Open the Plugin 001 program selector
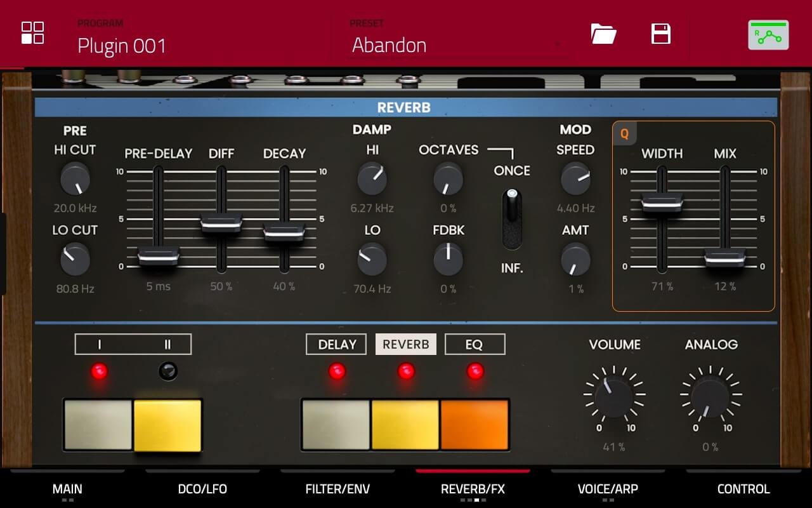This screenshot has width=812, height=508. [x=122, y=46]
